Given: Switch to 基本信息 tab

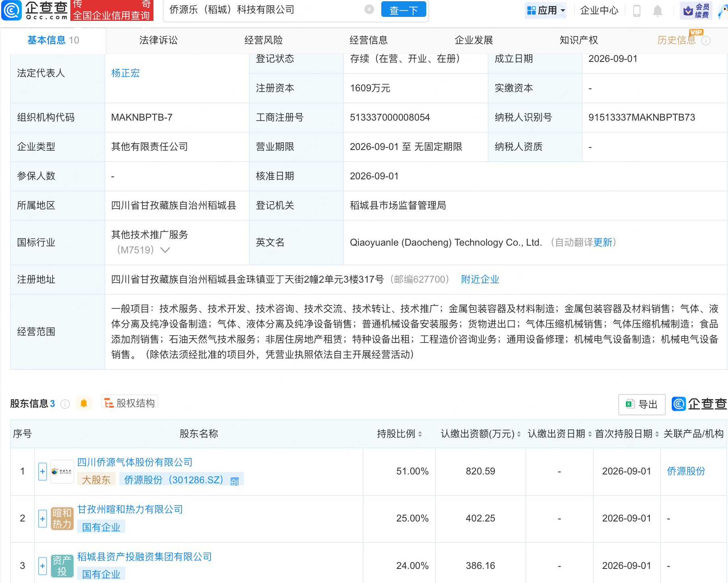Looking at the screenshot, I should [53, 40].
